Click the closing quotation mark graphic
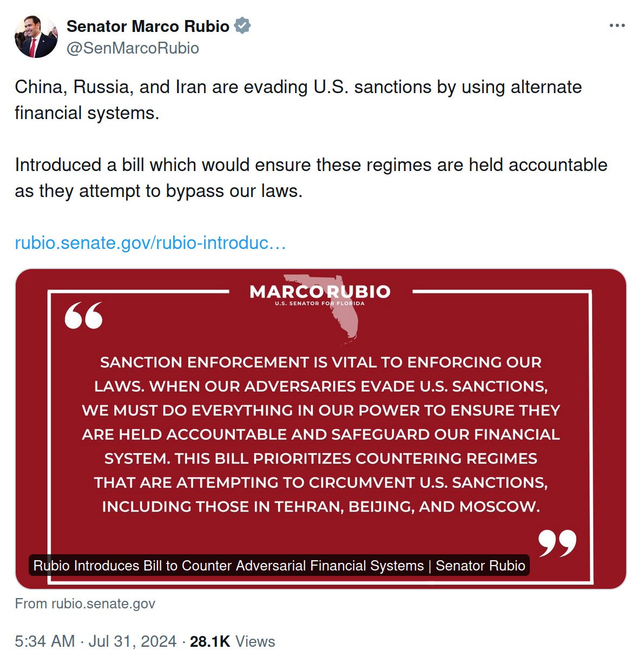The height and width of the screenshot is (656, 644). click(557, 543)
